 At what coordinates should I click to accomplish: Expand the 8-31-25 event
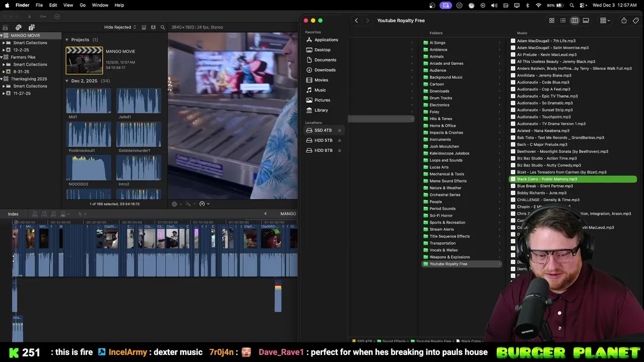coord(4,72)
